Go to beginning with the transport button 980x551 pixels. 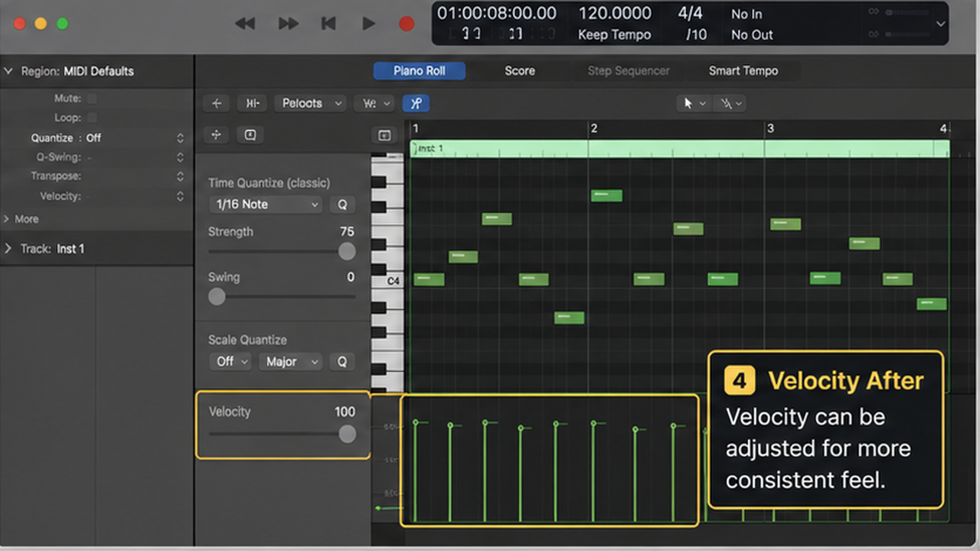tap(328, 24)
